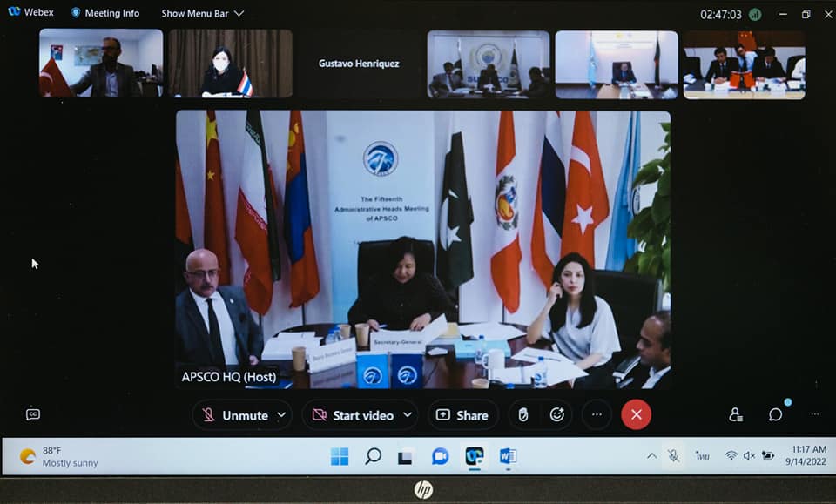This screenshot has height=504, width=836.
Task: Show hidden system tray icons chevron
Action: [x=651, y=456]
